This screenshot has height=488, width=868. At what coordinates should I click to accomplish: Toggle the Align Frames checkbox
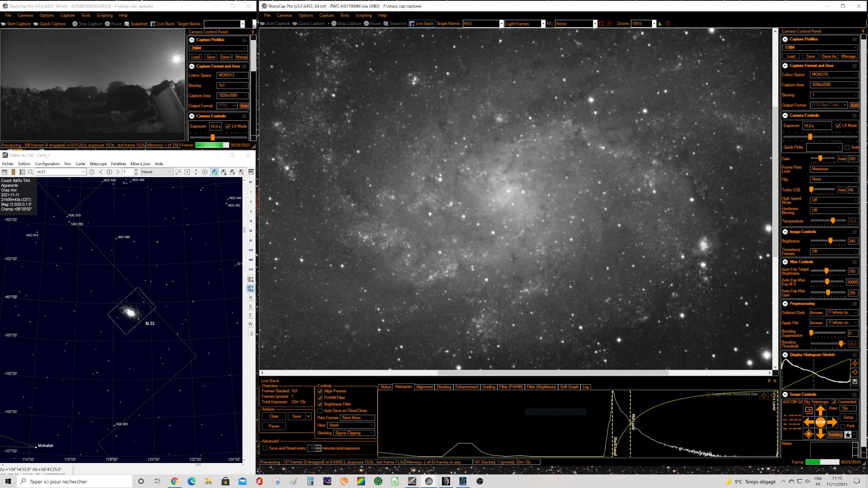[x=320, y=391]
